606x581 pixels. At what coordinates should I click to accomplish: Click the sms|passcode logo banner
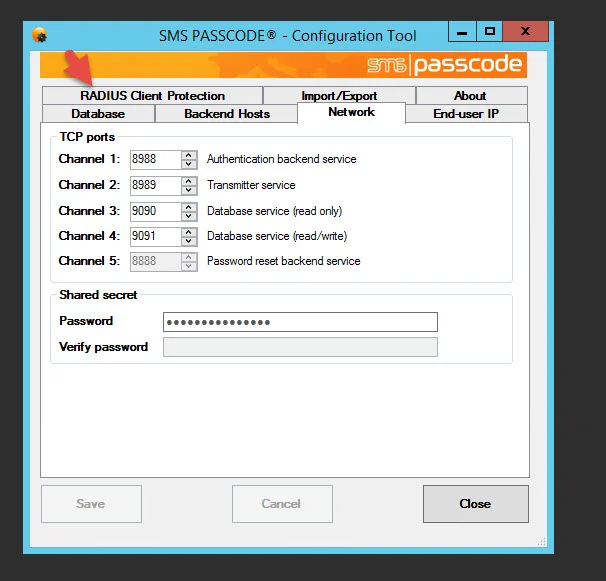click(283, 65)
